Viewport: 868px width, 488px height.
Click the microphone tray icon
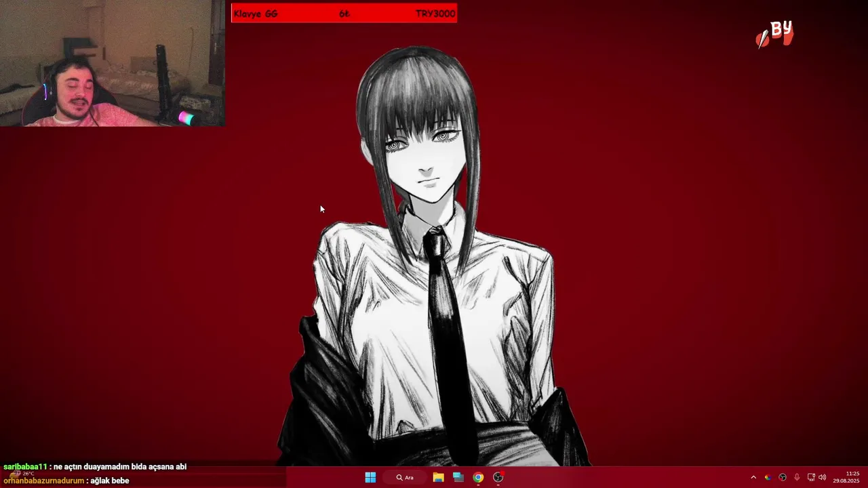[797, 477]
